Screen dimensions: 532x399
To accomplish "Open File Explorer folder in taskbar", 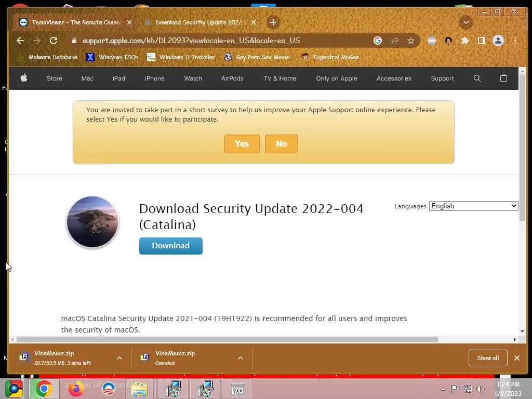I will click(x=139, y=389).
